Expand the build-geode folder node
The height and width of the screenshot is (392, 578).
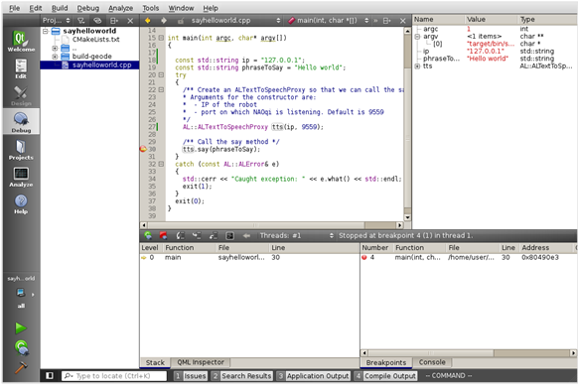click(x=55, y=57)
